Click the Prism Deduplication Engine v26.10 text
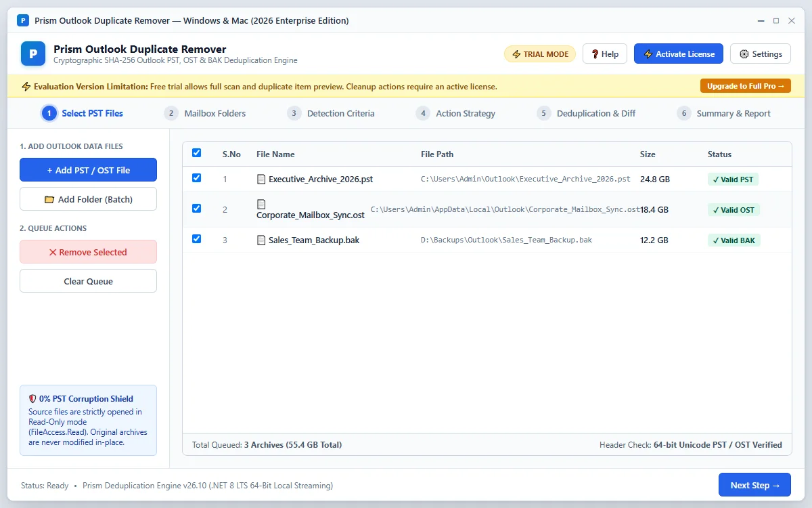812x508 pixels. point(208,486)
